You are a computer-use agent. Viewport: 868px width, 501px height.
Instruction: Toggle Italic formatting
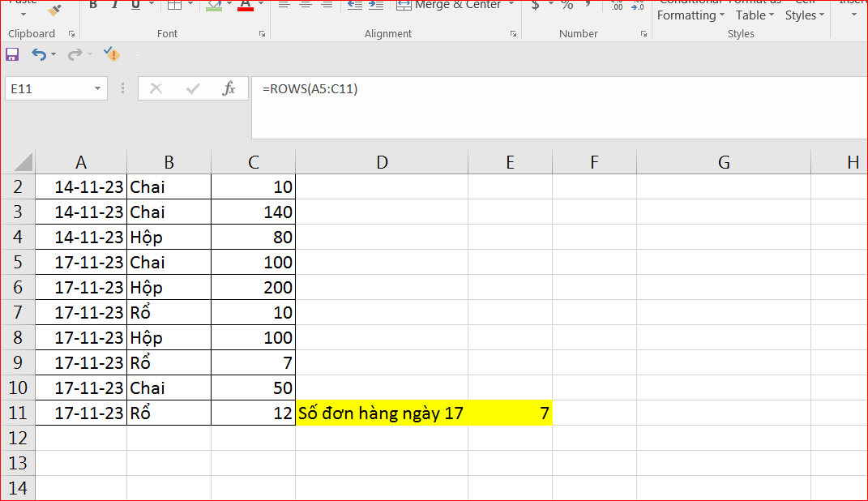tap(114, 5)
